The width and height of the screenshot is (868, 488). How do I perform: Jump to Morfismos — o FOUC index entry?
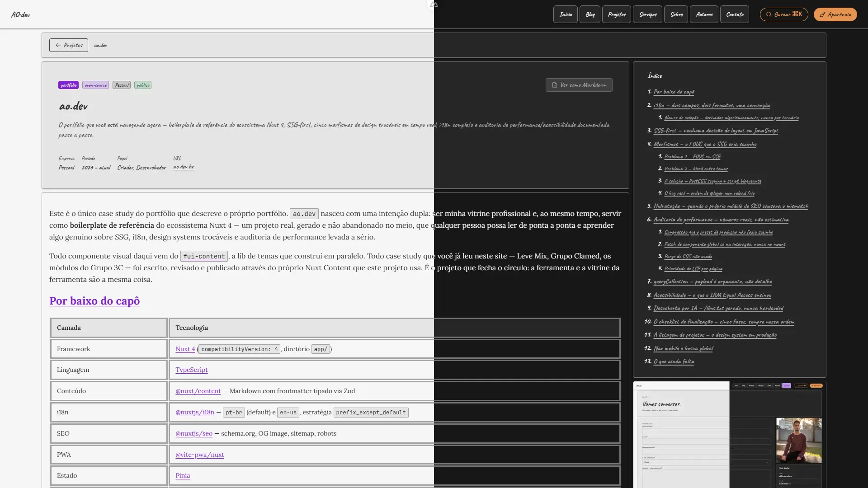click(705, 144)
